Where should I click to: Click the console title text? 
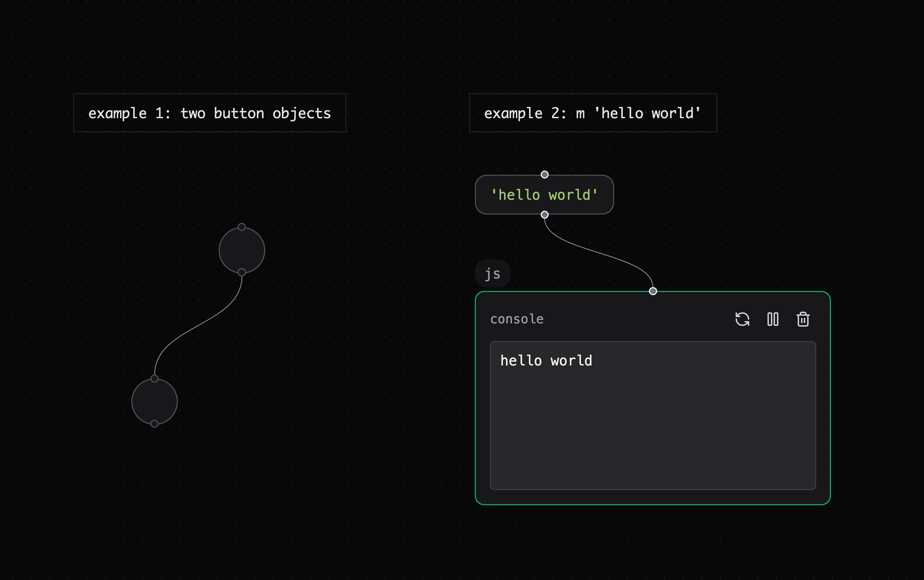coord(517,319)
